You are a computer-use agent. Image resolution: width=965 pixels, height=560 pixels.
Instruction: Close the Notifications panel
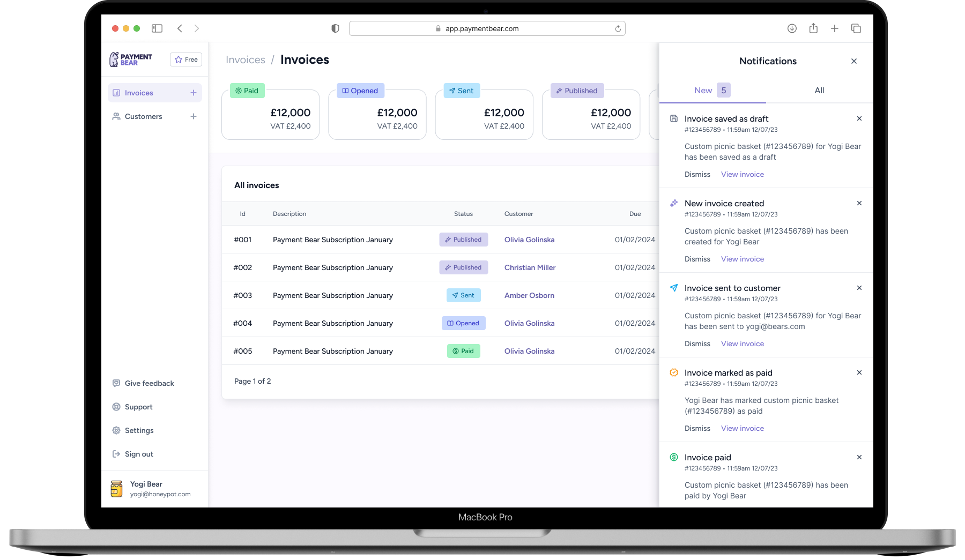coord(854,61)
